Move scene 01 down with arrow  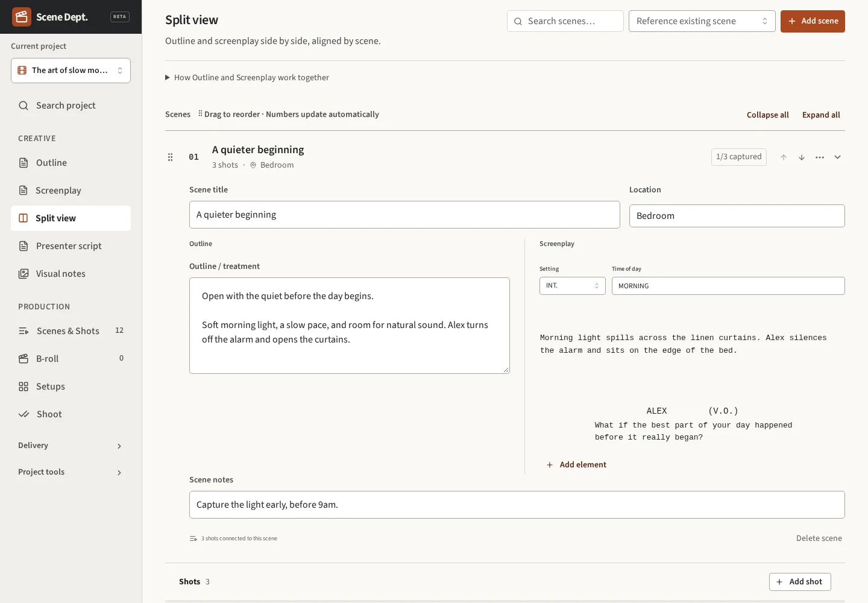tap(802, 157)
